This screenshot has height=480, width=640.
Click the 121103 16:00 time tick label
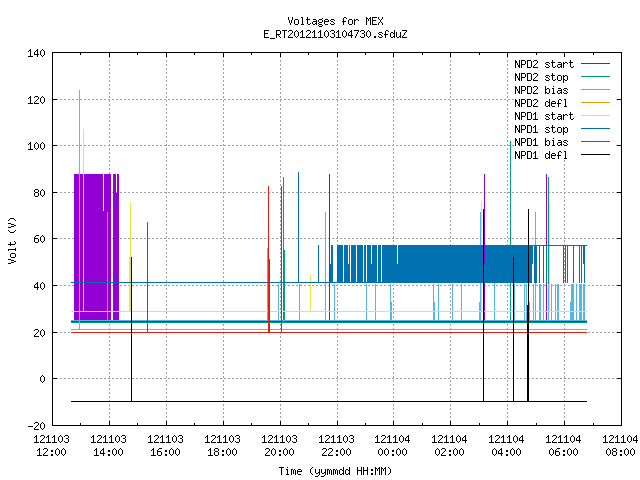point(165,446)
